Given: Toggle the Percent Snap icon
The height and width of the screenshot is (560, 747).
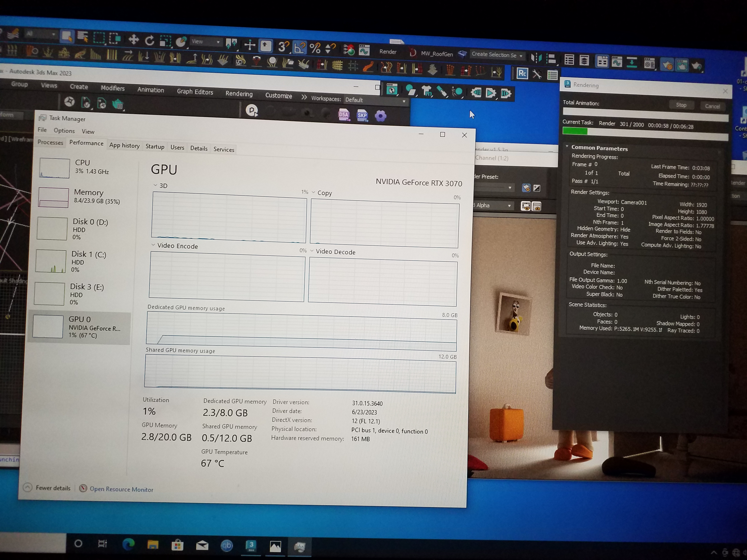Looking at the screenshot, I should (x=315, y=48).
